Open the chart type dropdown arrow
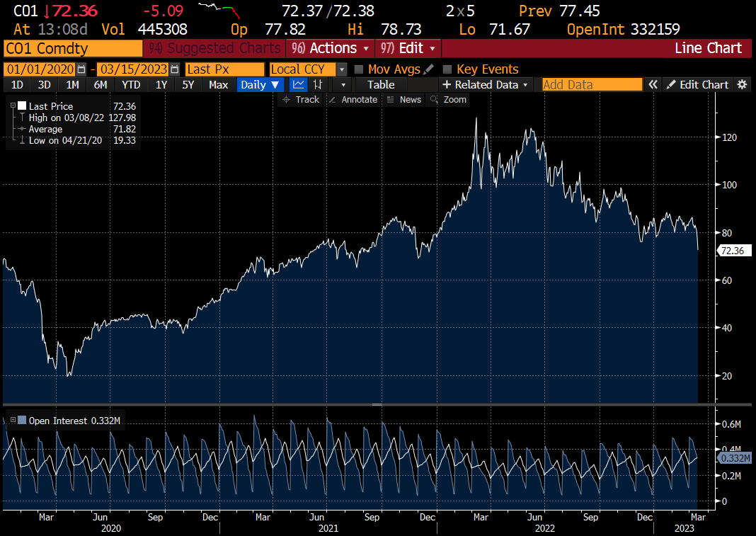 click(x=343, y=85)
